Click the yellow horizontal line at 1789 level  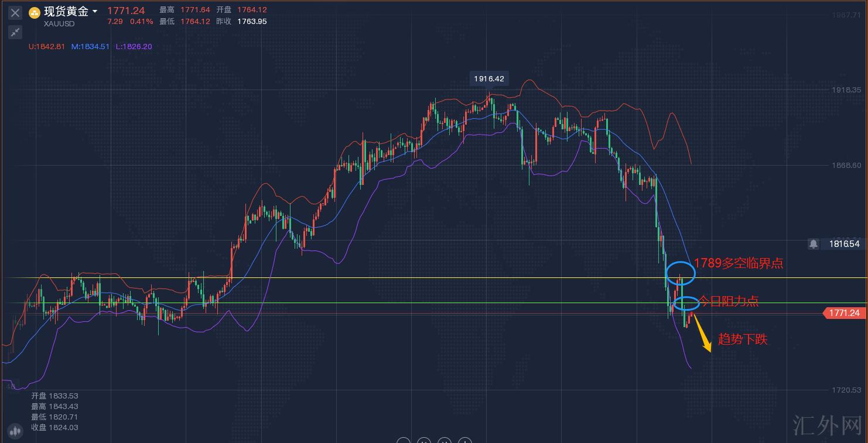coord(410,278)
